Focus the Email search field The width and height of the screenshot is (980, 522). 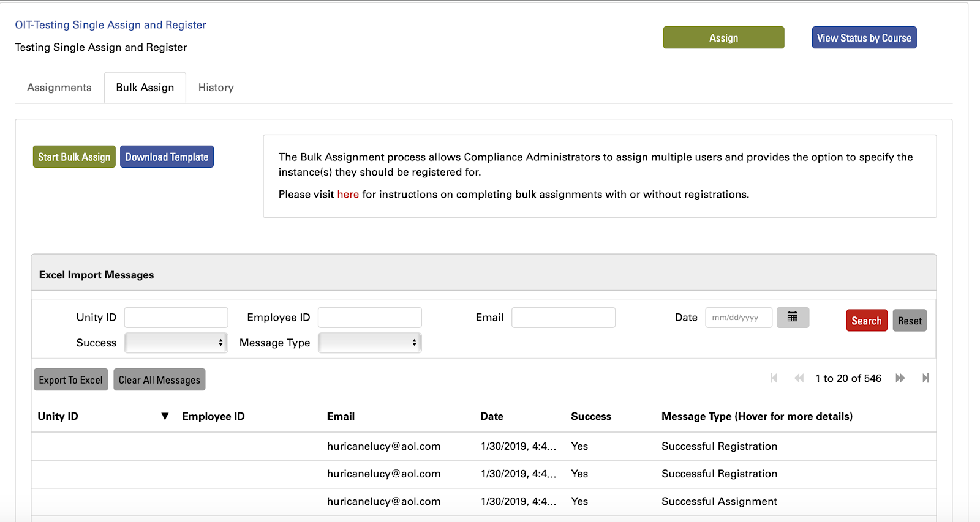click(x=563, y=318)
